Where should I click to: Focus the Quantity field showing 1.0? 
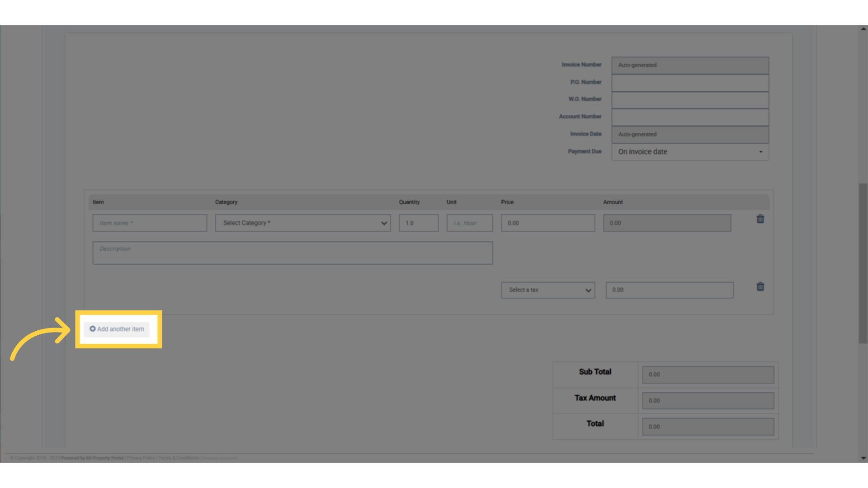click(418, 223)
